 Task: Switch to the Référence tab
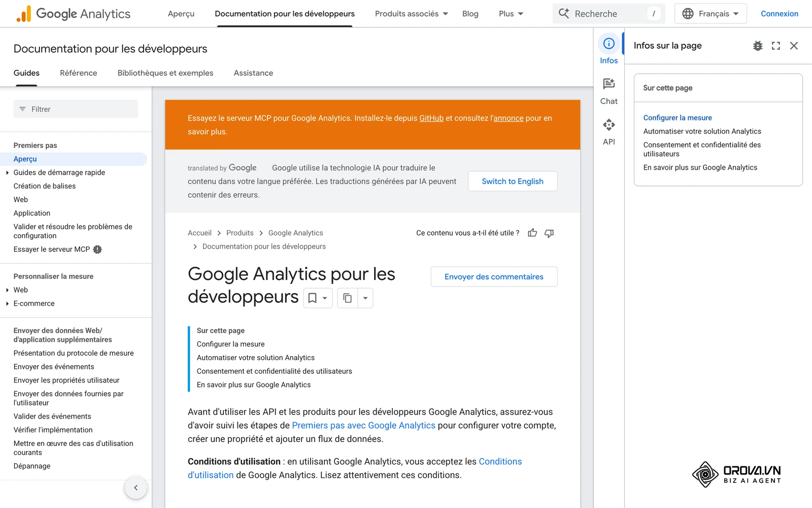pos(79,73)
